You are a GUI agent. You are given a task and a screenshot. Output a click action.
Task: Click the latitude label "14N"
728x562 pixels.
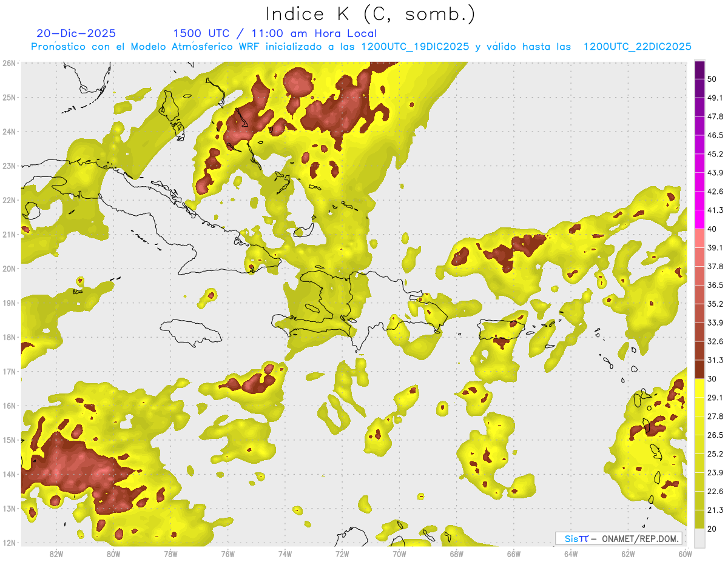(9, 474)
